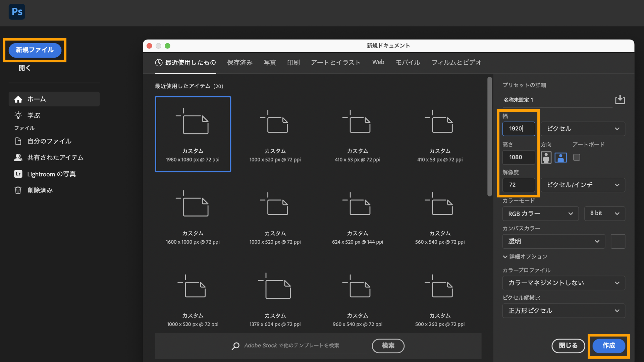Select landscape orientation icon

click(560, 157)
